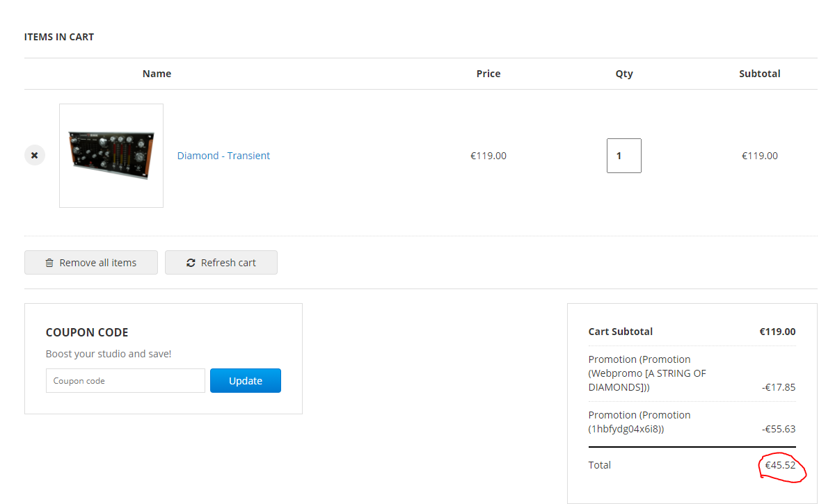The image size is (819, 504).
Task: Select the Webpromo A STRING OF DIAMONDS line
Action: pos(647,373)
